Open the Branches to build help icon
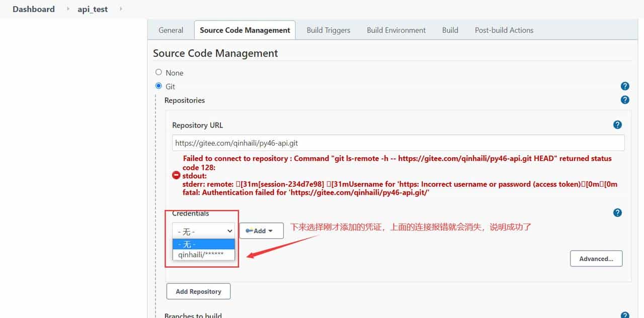 pos(625,315)
